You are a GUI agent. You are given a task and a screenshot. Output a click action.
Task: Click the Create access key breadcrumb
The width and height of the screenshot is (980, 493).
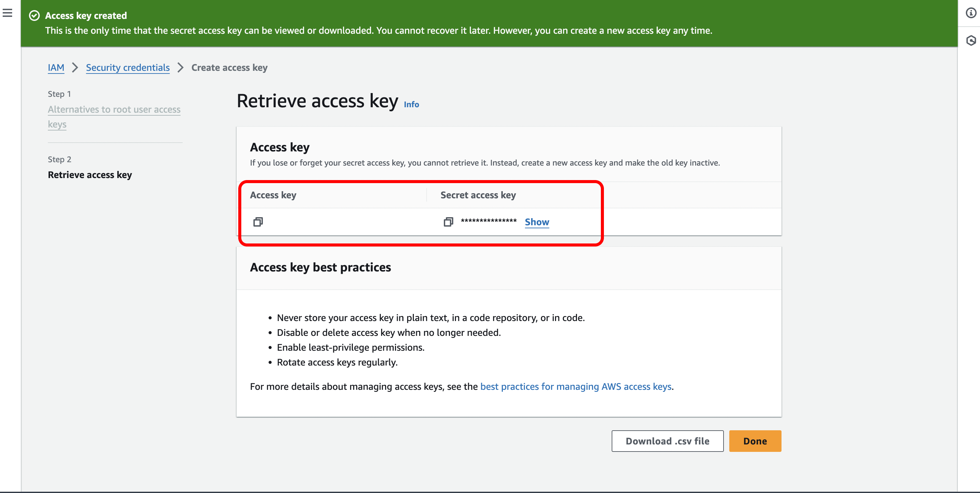click(229, 68)
